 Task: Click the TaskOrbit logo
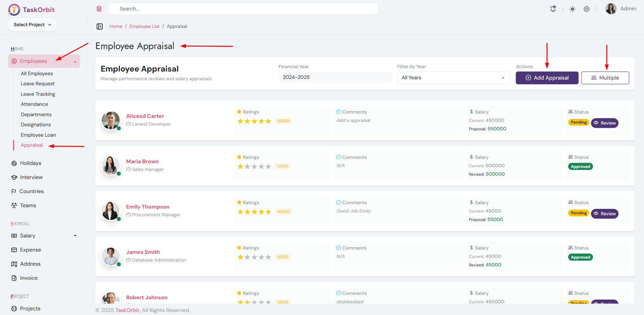31,10
